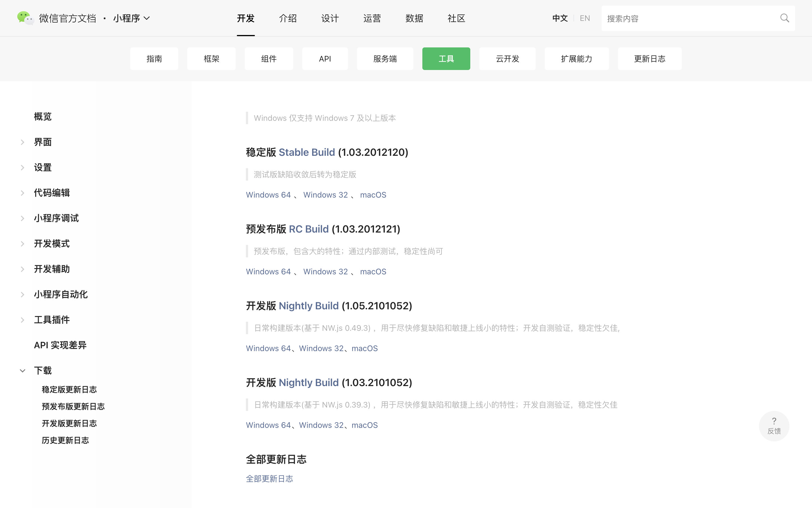Open 概览 in the sidebar

coord(43,117)
